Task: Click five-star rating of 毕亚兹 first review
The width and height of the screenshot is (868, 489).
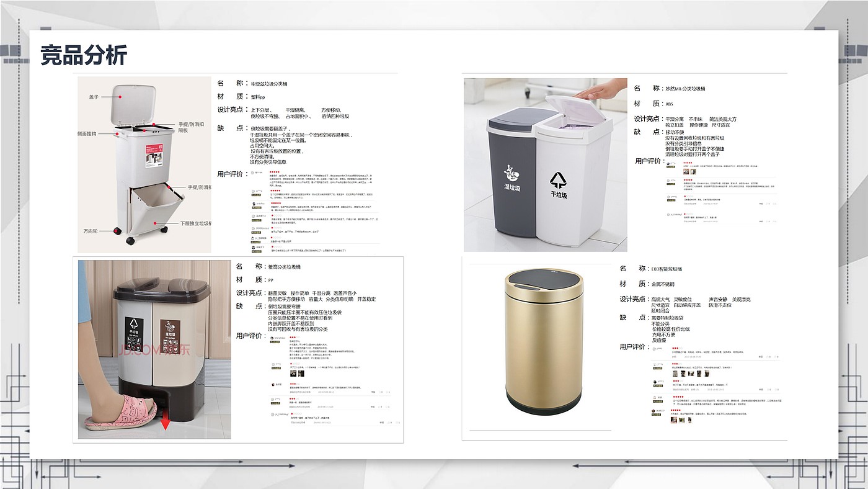Action: pyautogui.click(x=275, y=172)
